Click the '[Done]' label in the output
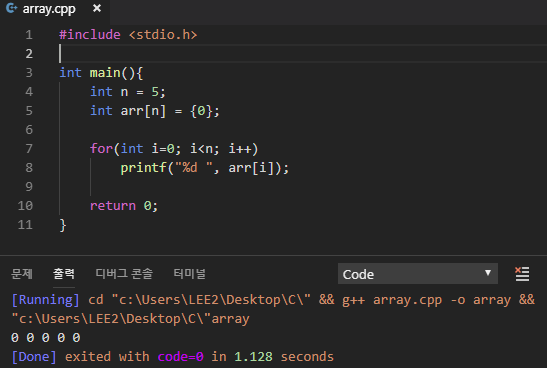This screenshot has width=547, height=368. (34, 357)
